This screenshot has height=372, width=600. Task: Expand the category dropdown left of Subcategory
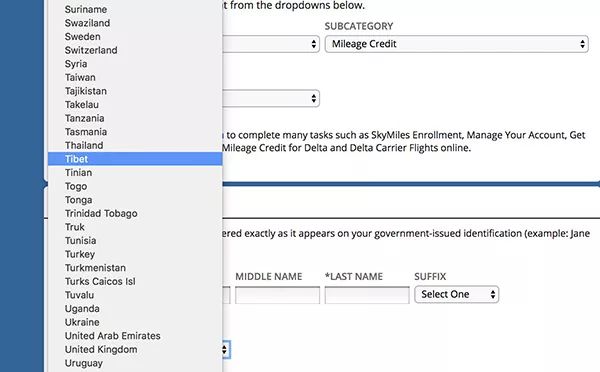(271, 44)
